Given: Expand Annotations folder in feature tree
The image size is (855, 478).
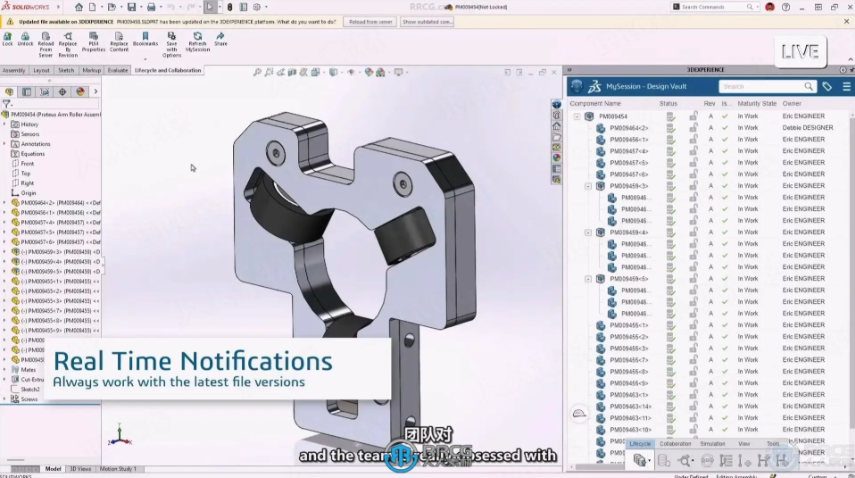Looking at the screenshot, I should pyautogui.click(x=4, y=144).
